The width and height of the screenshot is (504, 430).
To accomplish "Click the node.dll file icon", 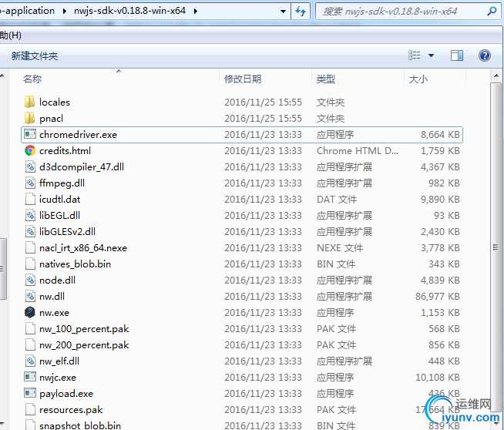I will (x=30, y=280).
